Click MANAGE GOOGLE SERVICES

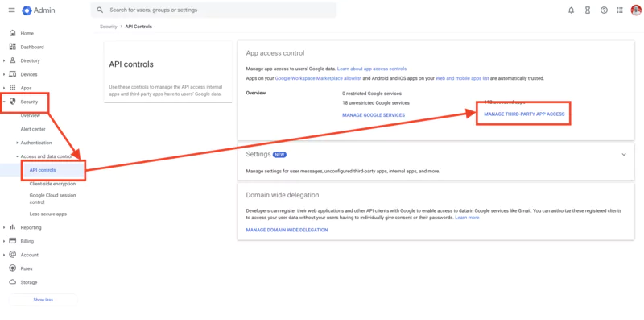(374, 115)
